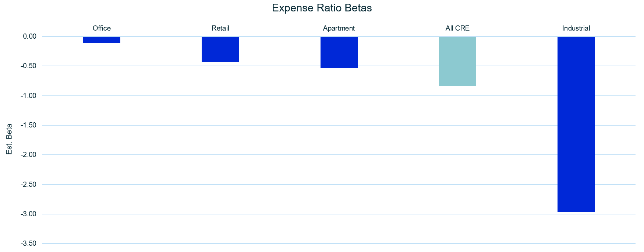
Task: Click the Apartment bar
Action: [x=339, y=52]
